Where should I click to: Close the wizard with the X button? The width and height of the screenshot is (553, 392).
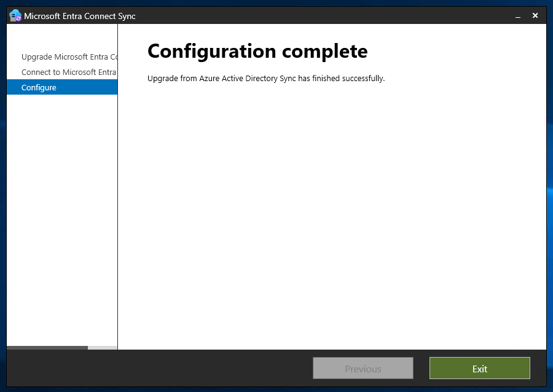point(535,15)
